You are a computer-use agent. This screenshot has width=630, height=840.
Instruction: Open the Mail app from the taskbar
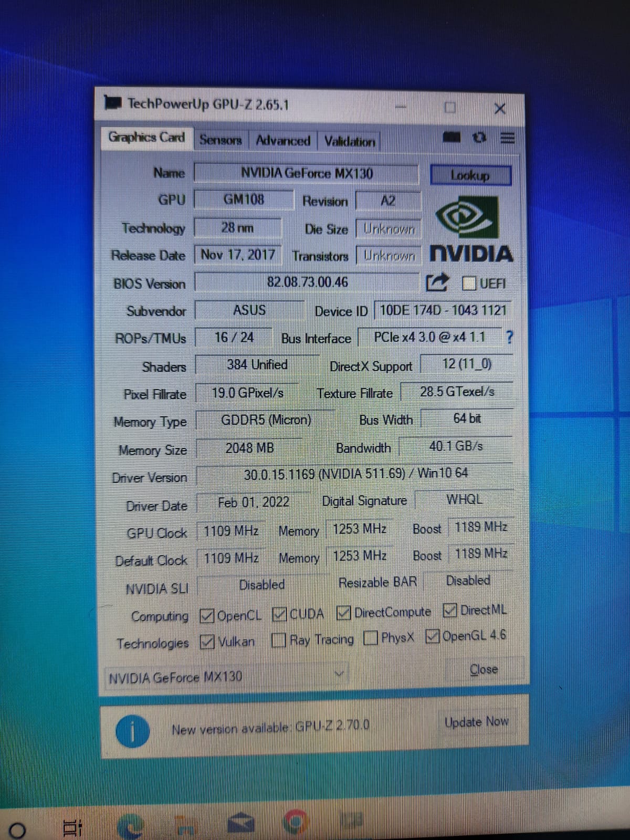pyautogui.click(x=241, y=823)
